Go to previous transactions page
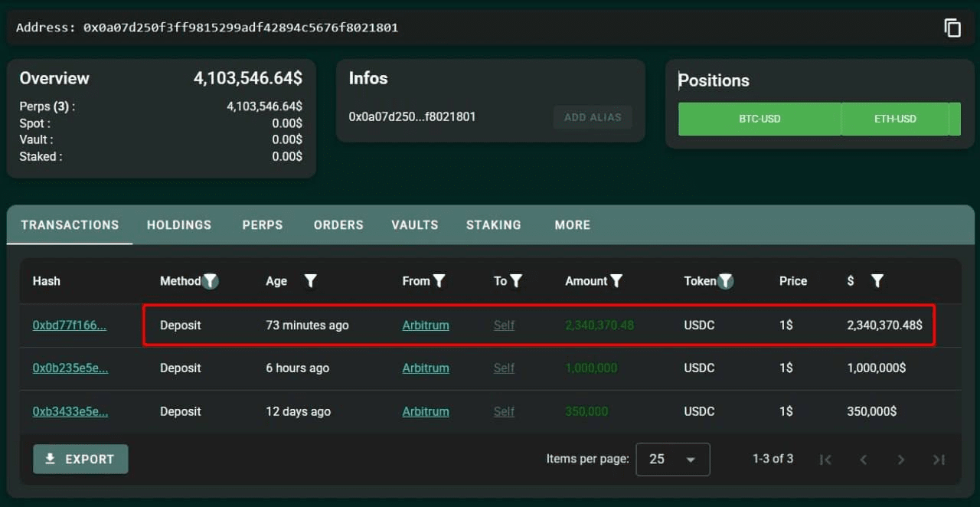The height and width of the screenshot is (507, 980). click(864, 460)
